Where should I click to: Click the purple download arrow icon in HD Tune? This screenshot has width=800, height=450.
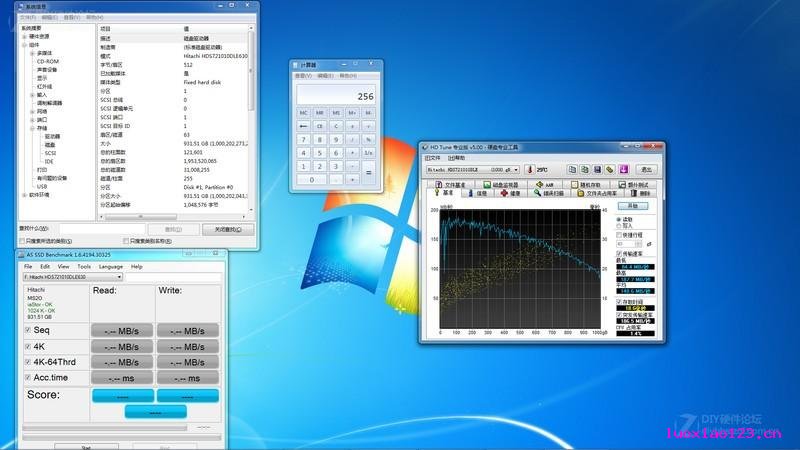[x=623, y=169]
